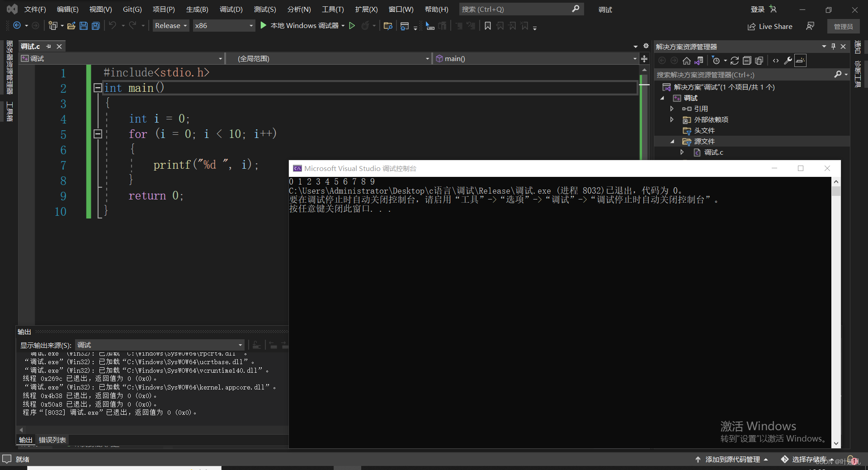Screen dimensions: 868x470
Task: Click the account icon next to 登录
Action: click(x=773, y=9)
